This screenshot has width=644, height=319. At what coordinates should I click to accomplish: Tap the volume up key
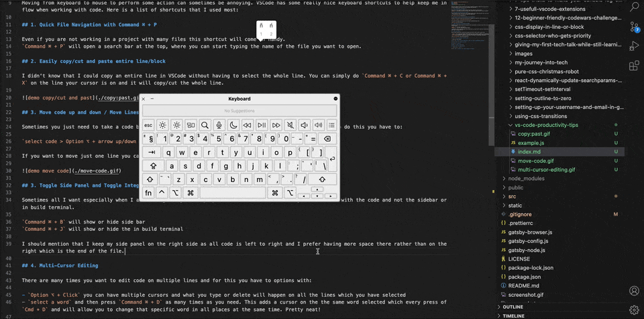click(x=318, y=125)
